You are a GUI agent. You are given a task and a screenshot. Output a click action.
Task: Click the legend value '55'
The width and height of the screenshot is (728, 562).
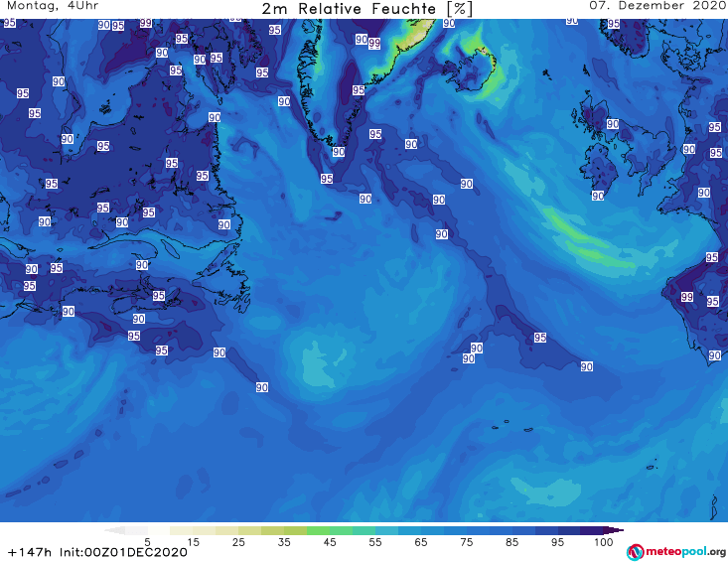pos(375,542)
